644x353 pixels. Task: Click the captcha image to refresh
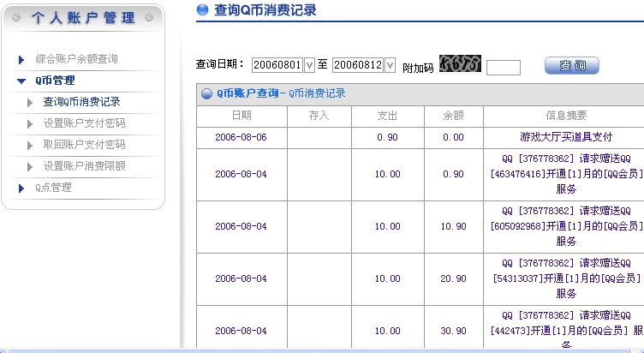coord(460,63)
